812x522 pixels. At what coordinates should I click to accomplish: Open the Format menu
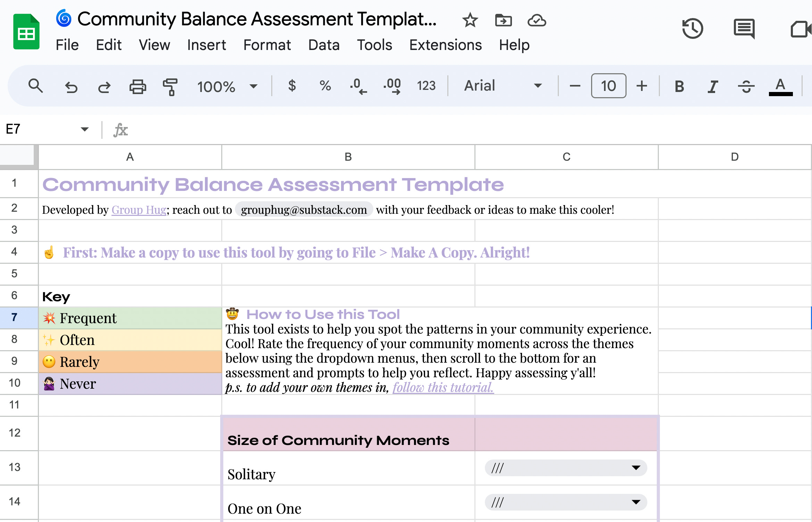point(267,45)
